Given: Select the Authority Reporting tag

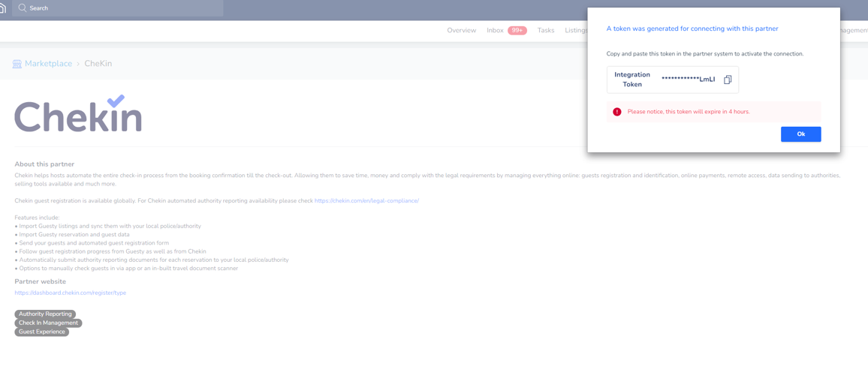Looking at the screenshot, I should 45,314.
